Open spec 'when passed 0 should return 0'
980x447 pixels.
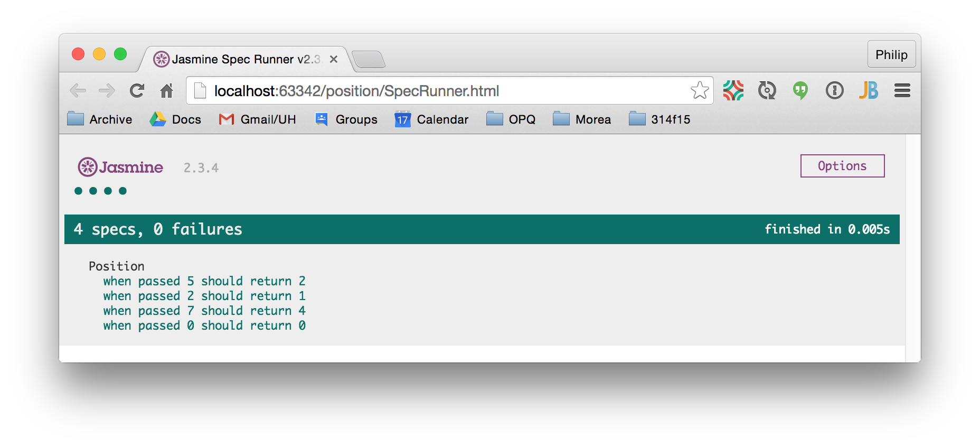[x=204, y=325]
